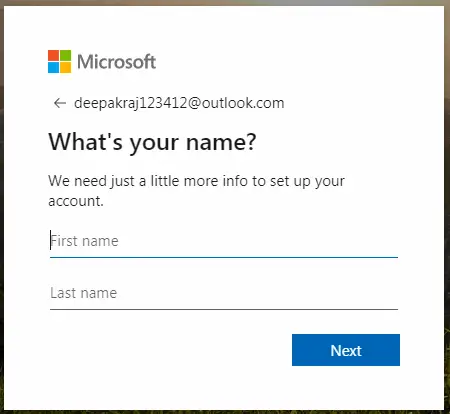Go back using the left arrow icon
The width and height of the screenshot is (450, 414).
tap(60, 103)
